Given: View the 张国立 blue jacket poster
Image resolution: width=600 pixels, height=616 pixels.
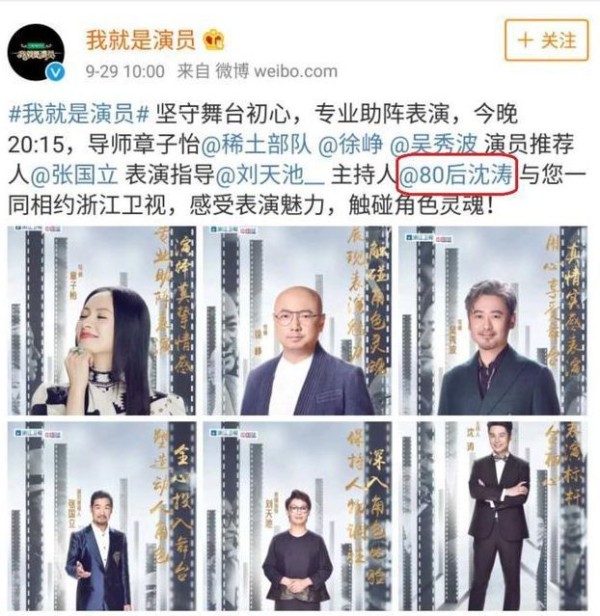Looking at the screenshot, I should tap(102, 515).
